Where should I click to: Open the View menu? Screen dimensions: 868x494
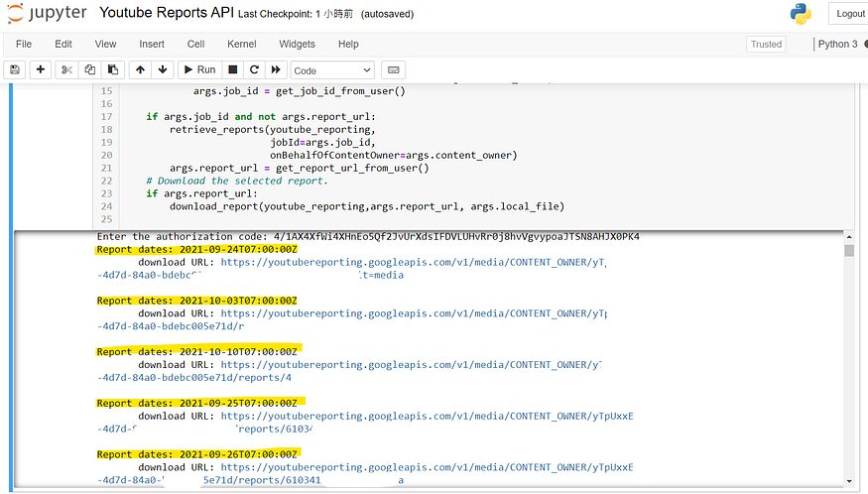click(105, 44)
